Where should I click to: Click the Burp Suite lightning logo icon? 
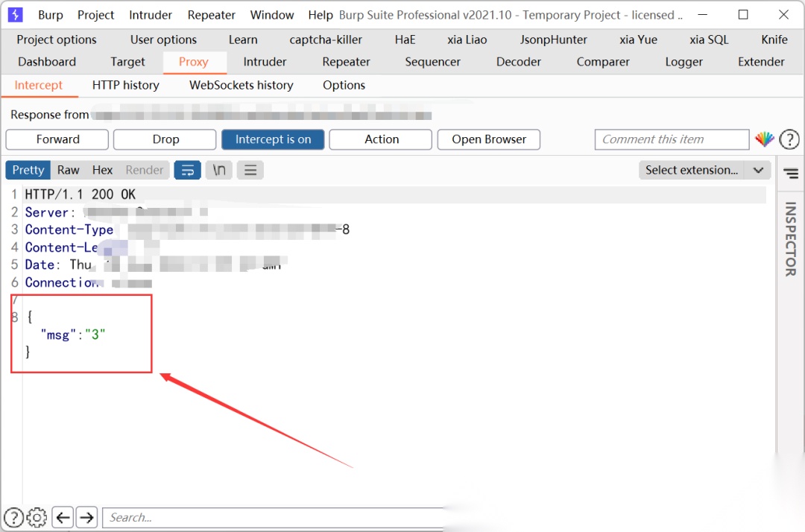[x=15, y=15]
